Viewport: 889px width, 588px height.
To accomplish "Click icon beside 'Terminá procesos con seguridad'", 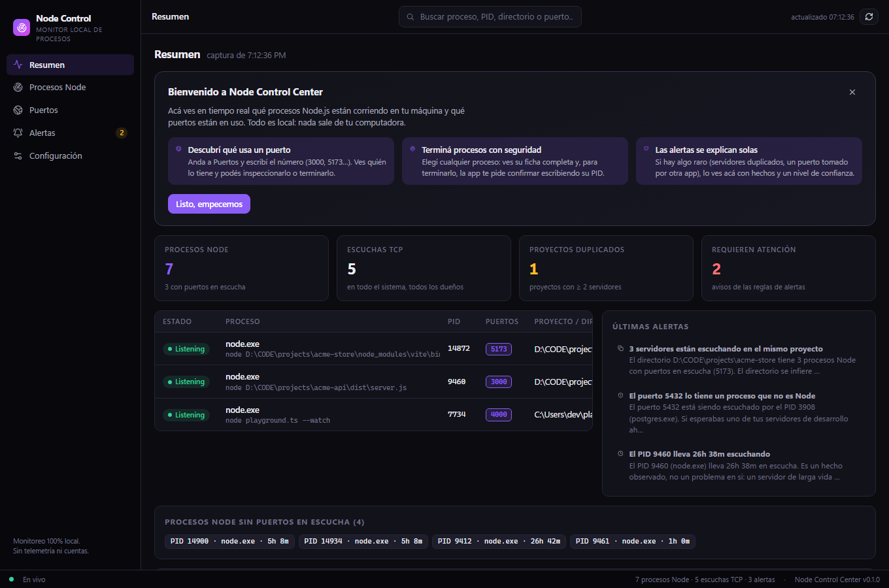I will [x=412, y=149].
